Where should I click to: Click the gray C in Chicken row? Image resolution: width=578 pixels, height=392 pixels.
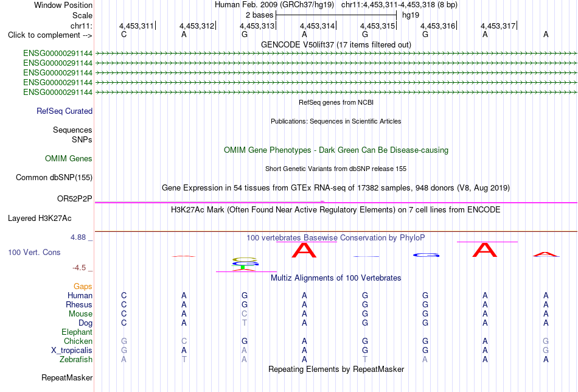coord(184,341)
